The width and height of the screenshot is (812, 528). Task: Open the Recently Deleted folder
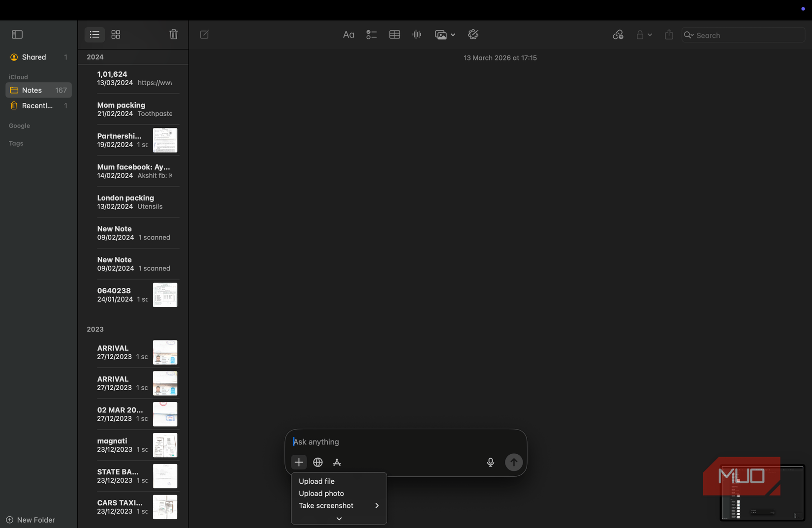pyautogui.click(x=37, y=105)
